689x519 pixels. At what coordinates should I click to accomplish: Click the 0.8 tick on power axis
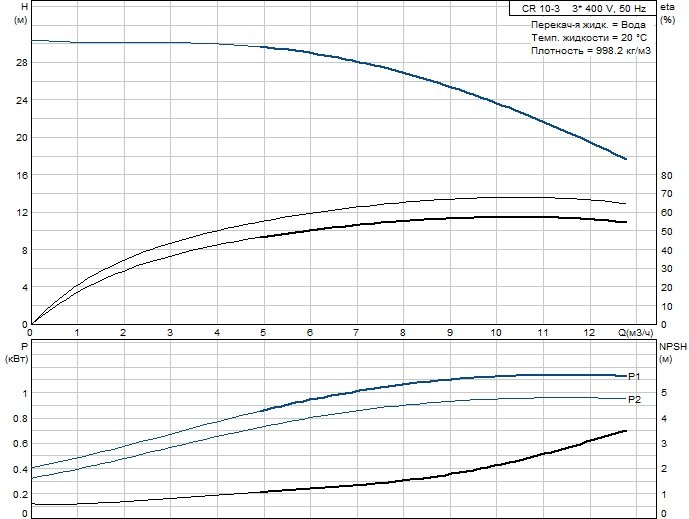[x=20, y=418]
